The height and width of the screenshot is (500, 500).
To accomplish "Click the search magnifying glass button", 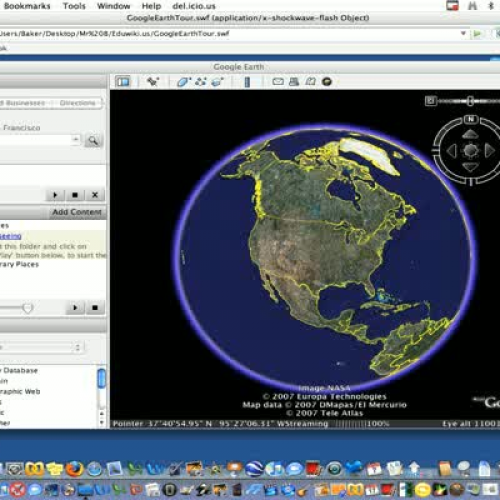I will [93, 140].
